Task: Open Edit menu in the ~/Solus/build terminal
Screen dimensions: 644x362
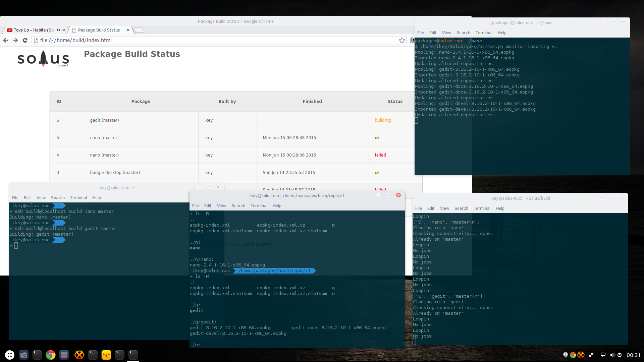Action: tap(431, 208)
